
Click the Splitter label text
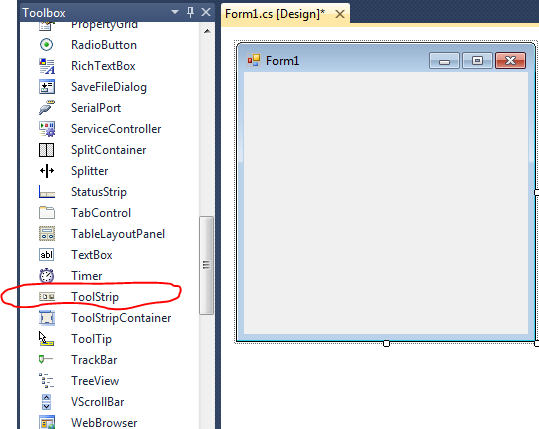[90, 171]
